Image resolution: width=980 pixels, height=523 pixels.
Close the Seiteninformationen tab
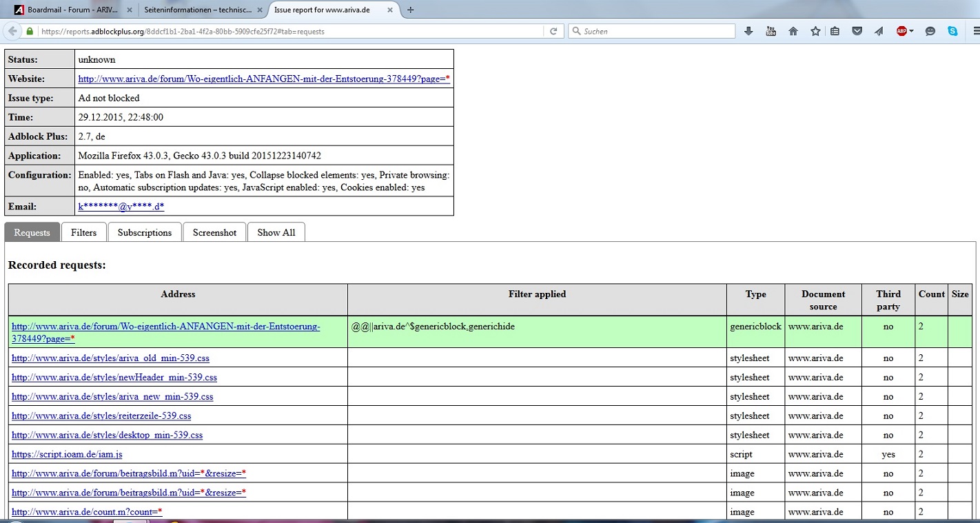[x=259, y=10]
